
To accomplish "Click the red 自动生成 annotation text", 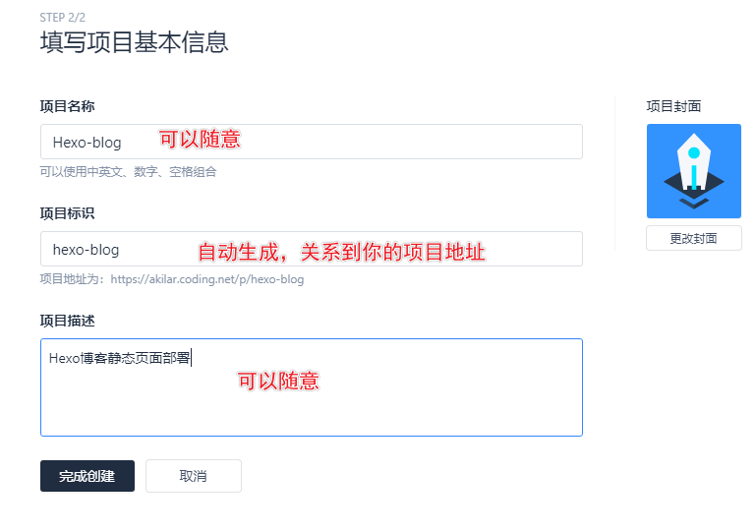I will point(238,252).
